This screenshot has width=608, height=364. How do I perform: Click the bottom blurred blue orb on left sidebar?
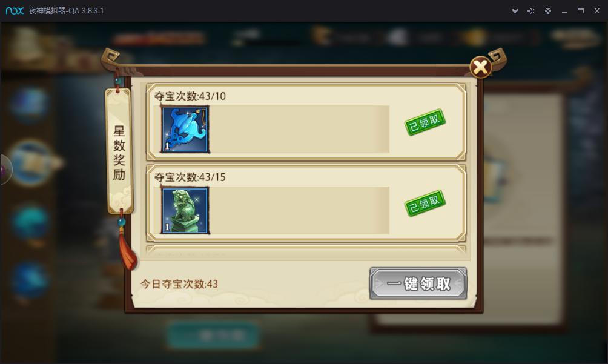[28, 279]
